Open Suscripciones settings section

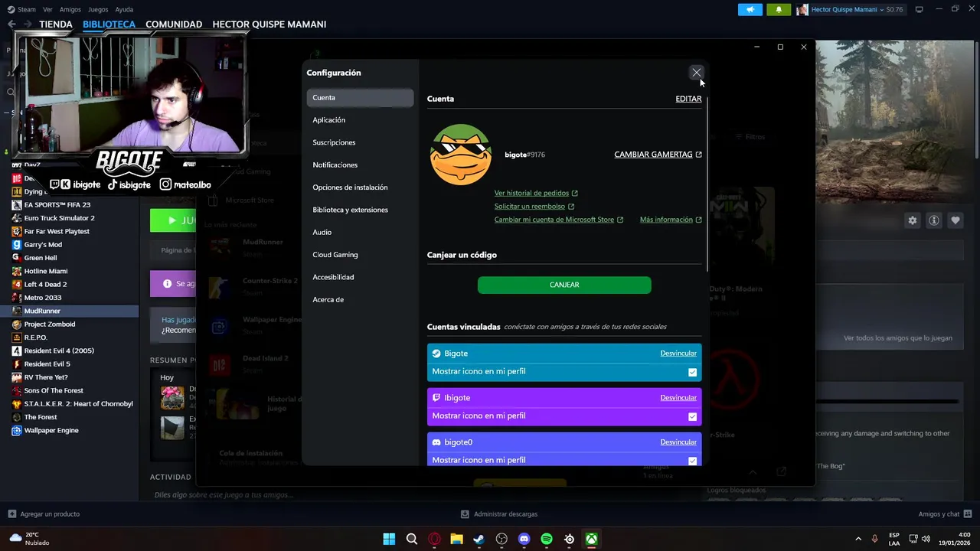point(360,142)
